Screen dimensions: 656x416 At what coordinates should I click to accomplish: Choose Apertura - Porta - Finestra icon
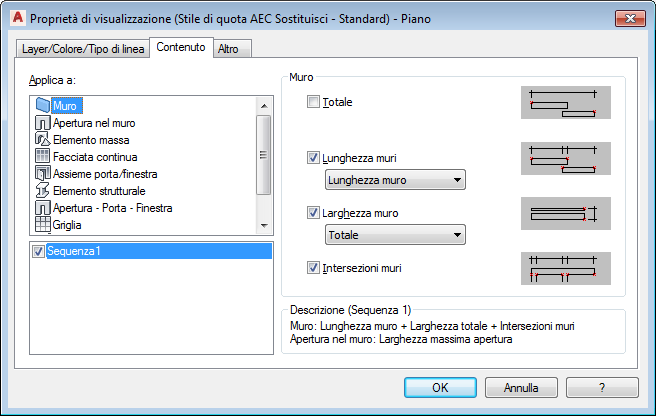(x=43, y=208)
